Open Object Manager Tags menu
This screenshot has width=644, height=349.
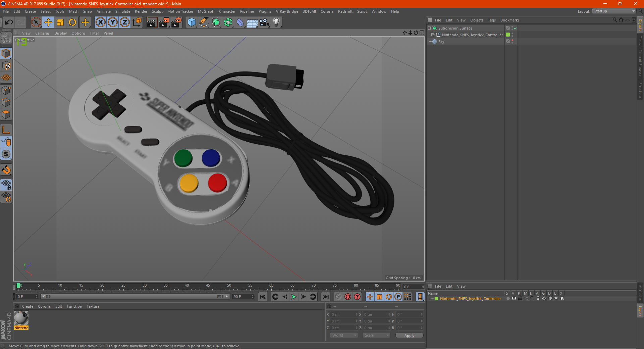pos(491,20)
